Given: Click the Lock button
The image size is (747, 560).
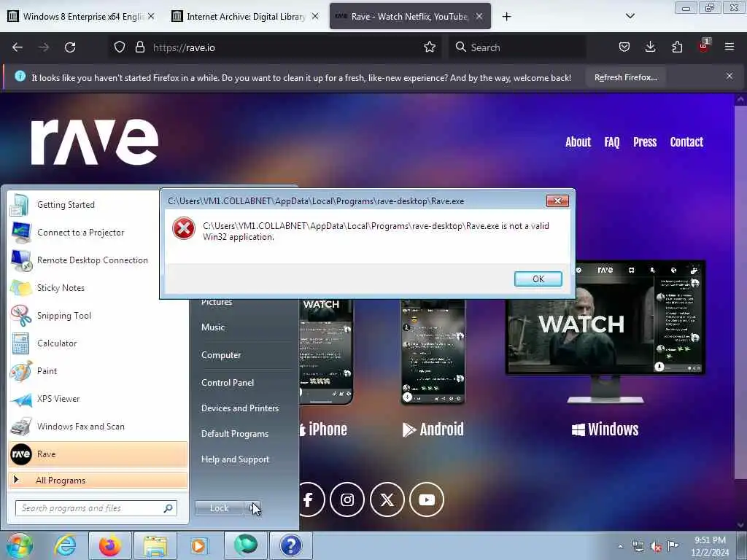Looking at the screenshot, I should click(219, 508).
